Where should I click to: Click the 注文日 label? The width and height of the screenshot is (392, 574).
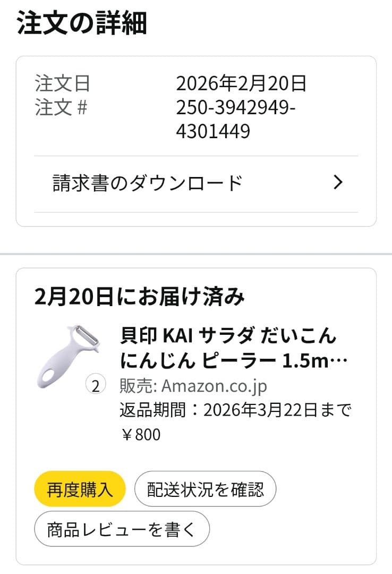point(62,83)
